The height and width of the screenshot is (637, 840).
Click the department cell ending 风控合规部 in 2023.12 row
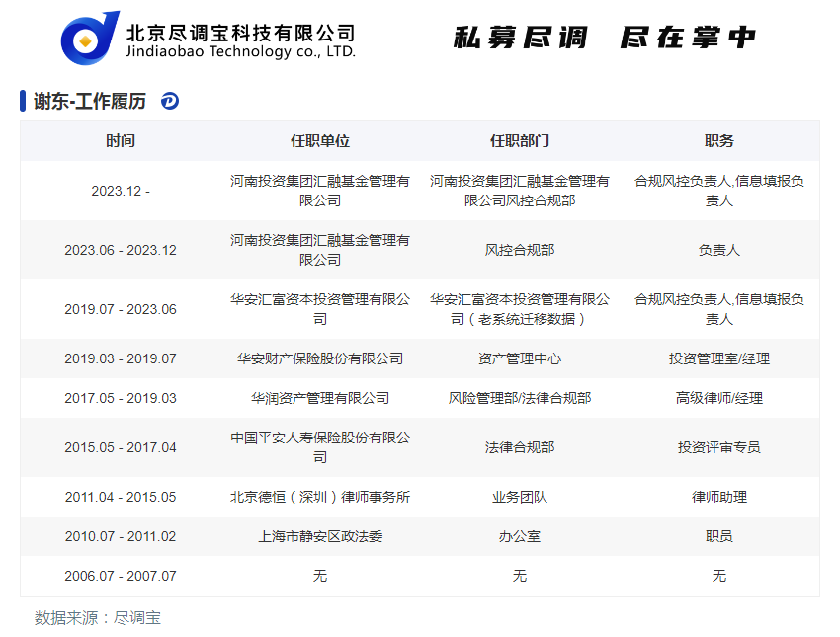click(x=520, y=191)
